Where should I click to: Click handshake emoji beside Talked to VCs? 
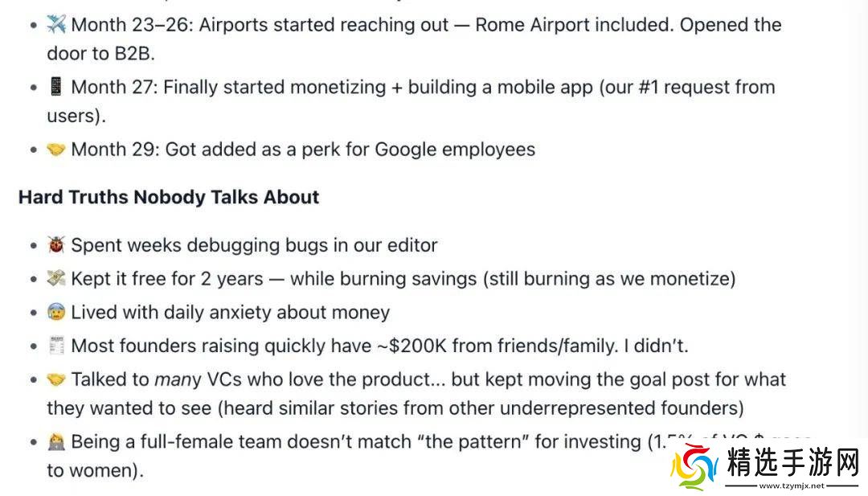[x=55, y=379]
